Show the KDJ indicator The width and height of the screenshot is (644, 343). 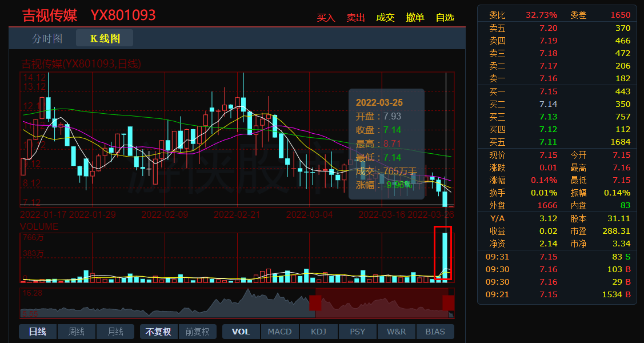click(x=319, y=332)
